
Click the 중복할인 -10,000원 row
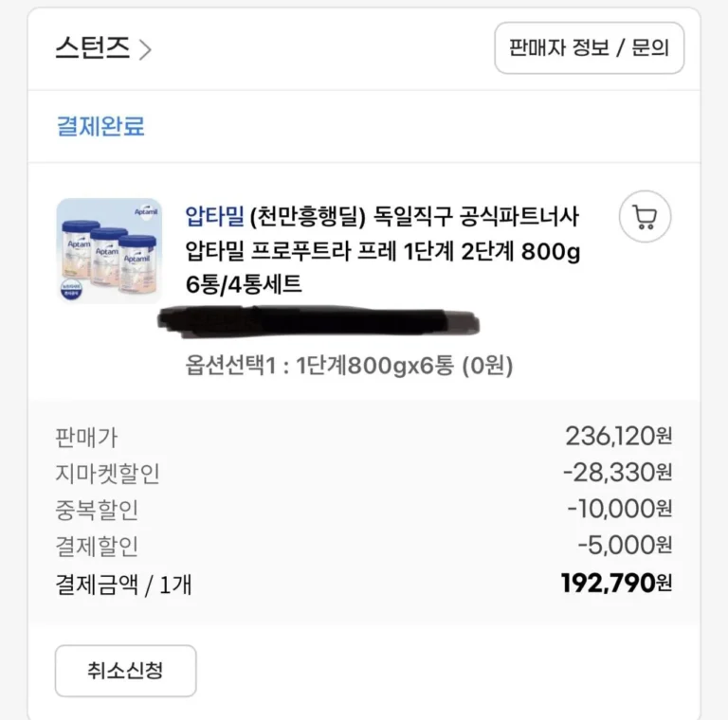point(364,510)
